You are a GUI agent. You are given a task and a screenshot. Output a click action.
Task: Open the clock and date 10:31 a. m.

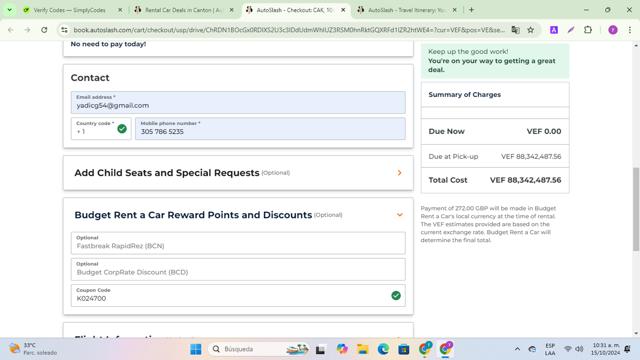(x=606, y=349)
